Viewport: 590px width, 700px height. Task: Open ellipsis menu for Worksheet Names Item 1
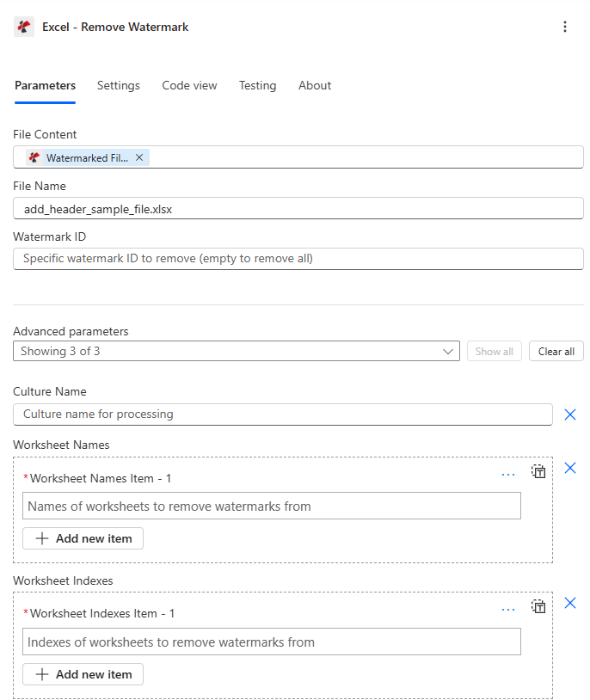click(x=508, y=475)
